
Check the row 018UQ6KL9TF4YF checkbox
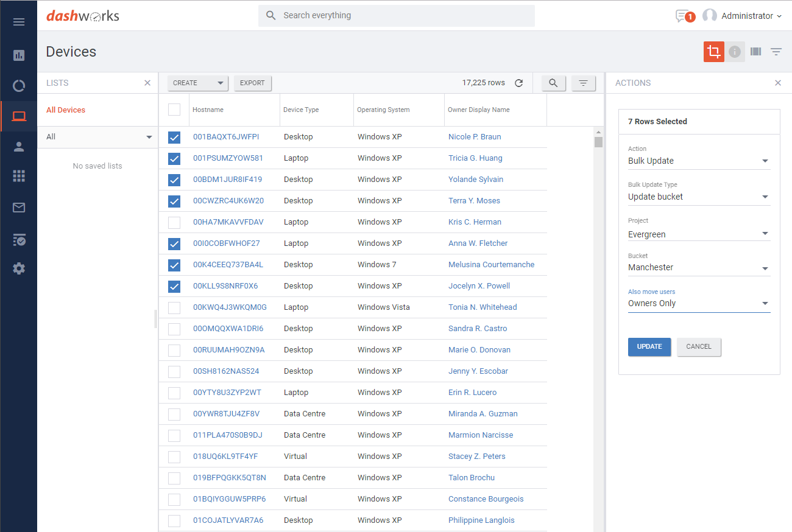coord(174,457)
